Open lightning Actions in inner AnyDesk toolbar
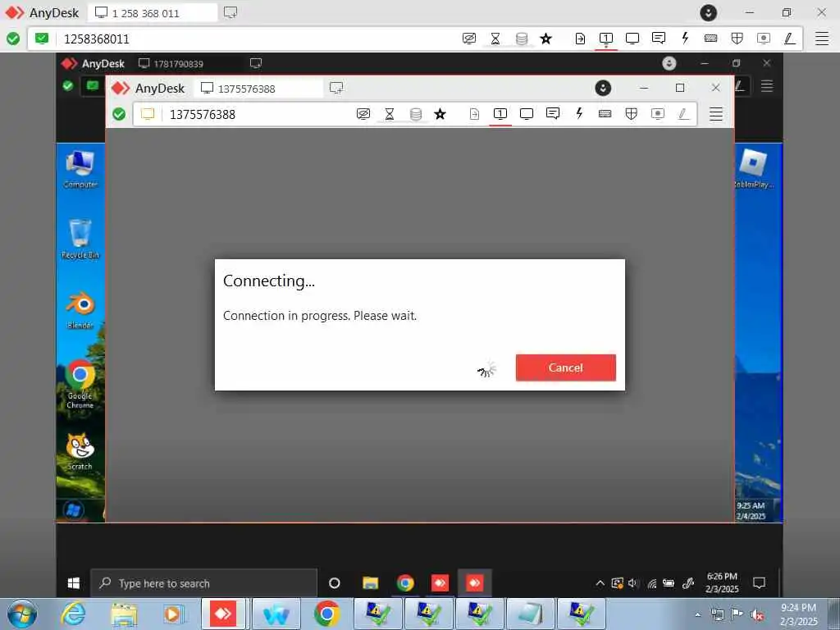This screenshot has height=630, width=840. [x=579, y=113]
